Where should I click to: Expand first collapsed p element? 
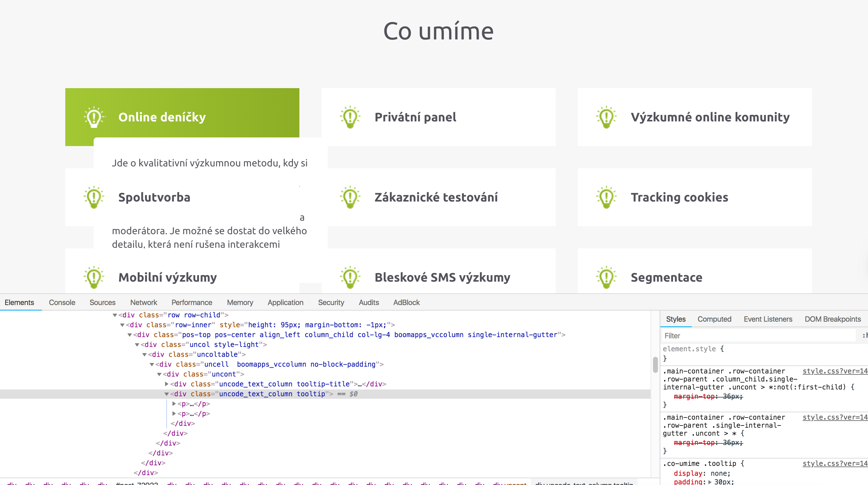point(174,404)
